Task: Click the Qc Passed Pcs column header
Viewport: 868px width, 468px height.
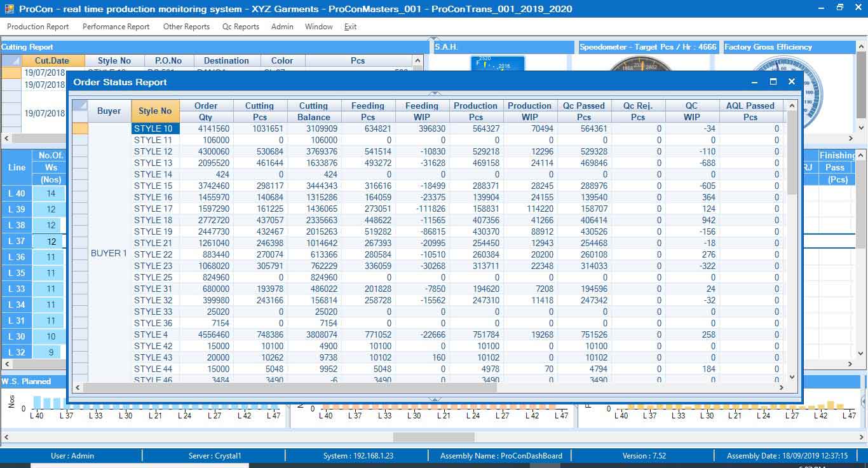Action: pyautogui.click(x=584, y=111)
